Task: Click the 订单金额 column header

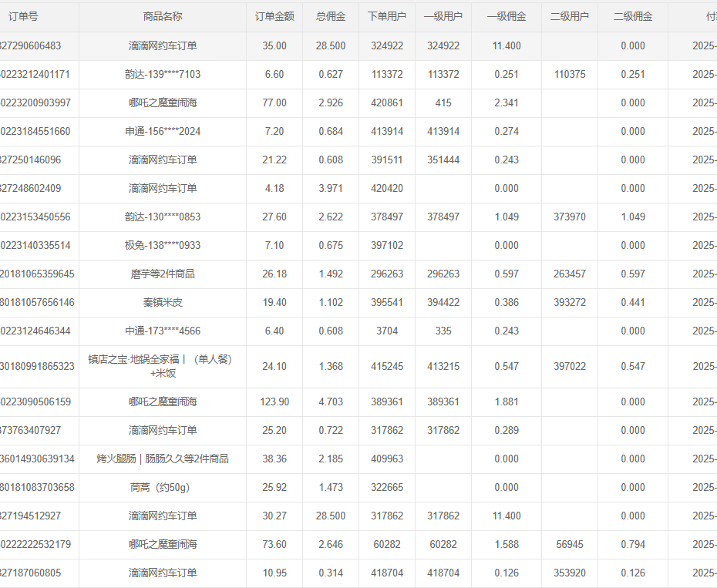Action: 274,16
